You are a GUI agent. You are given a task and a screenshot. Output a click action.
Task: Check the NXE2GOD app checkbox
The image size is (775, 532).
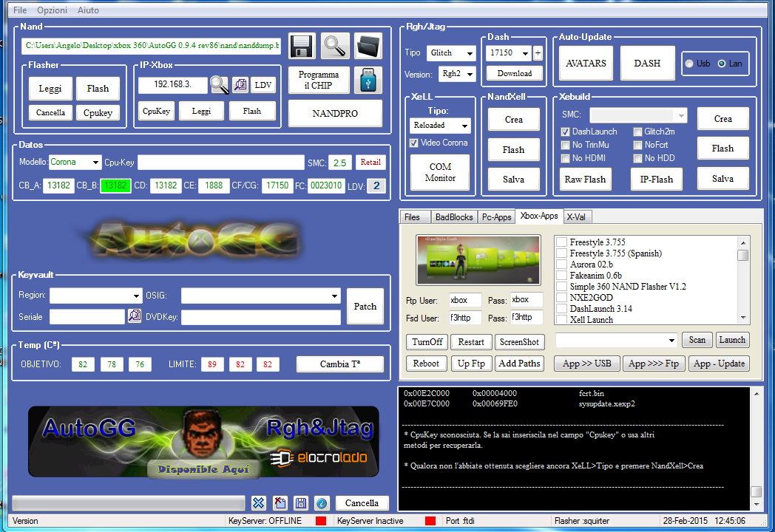pyautogui.click(x=561, y=297)
